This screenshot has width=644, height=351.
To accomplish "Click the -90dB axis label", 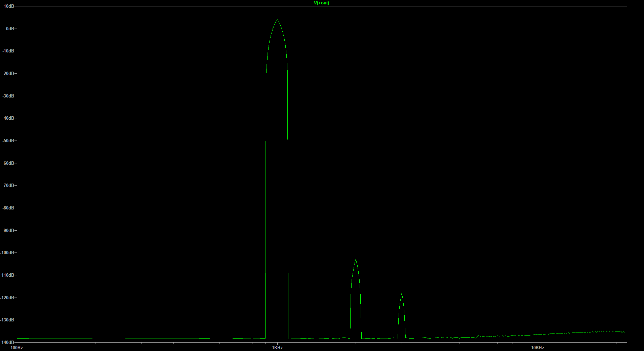I will 8,231.
